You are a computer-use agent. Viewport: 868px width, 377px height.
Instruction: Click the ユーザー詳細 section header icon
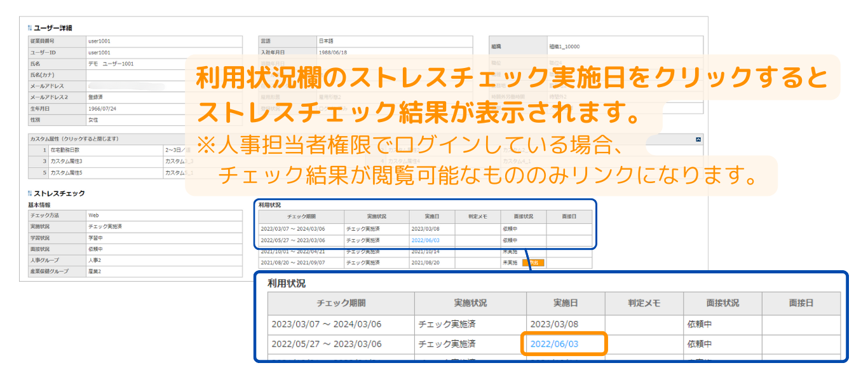[30, 28]
